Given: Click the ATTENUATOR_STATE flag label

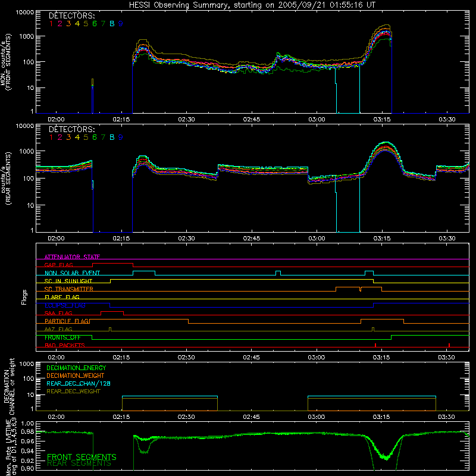Looking at the screenshot, I should click(72, 257).
